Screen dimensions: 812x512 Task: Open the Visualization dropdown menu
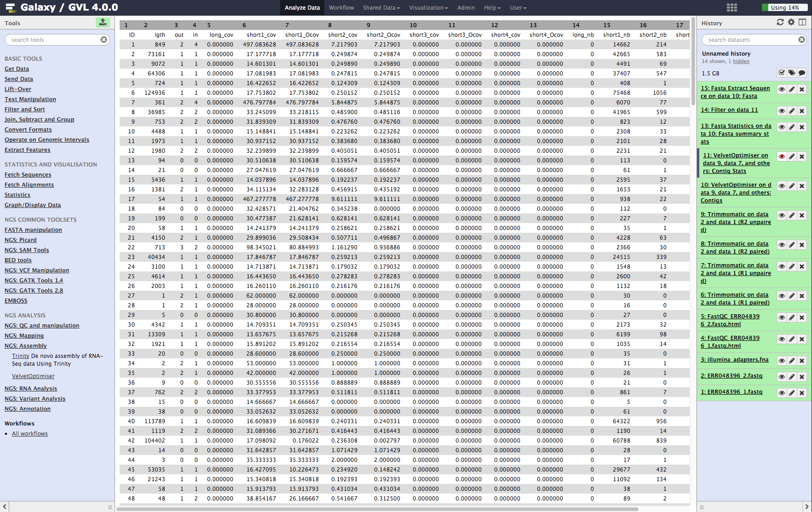coord(428,7)
